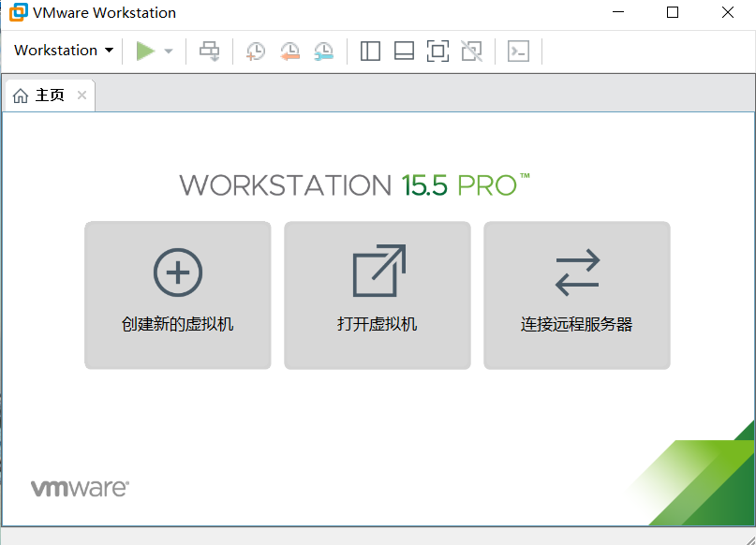
Task: Open the console view icon
Action: click(x=518, y=52)
